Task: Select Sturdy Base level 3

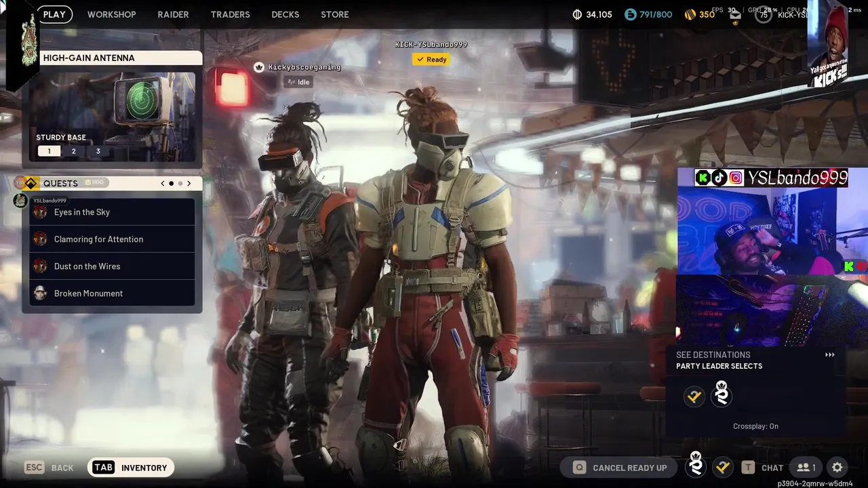Action: [98, 151]
